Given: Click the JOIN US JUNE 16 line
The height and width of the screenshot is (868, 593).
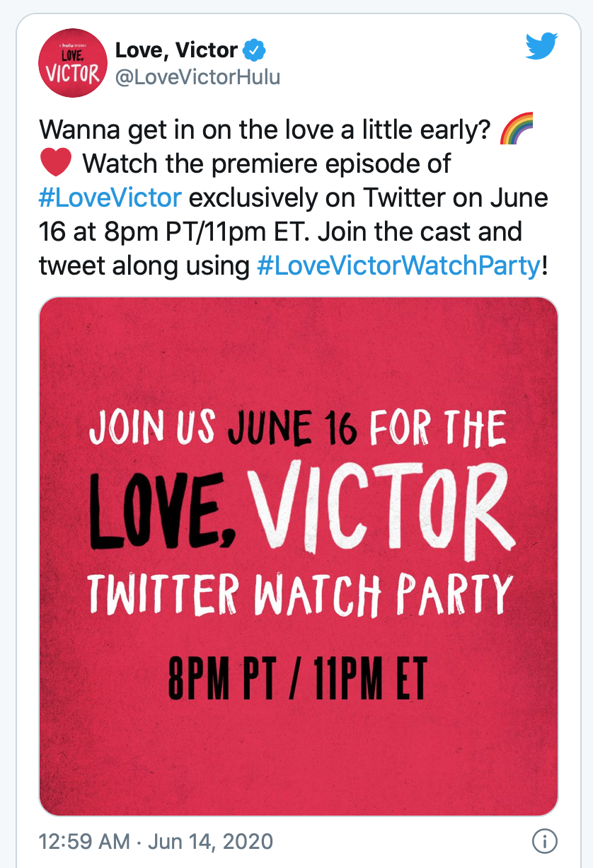Looking at the screenshot, I should [298, 428].
